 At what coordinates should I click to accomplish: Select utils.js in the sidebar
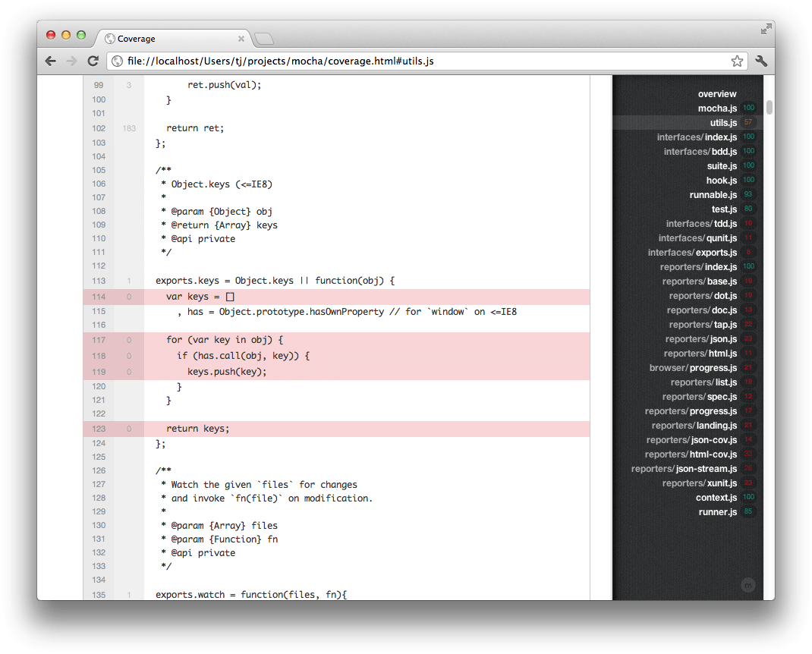(x=723, y=123)
